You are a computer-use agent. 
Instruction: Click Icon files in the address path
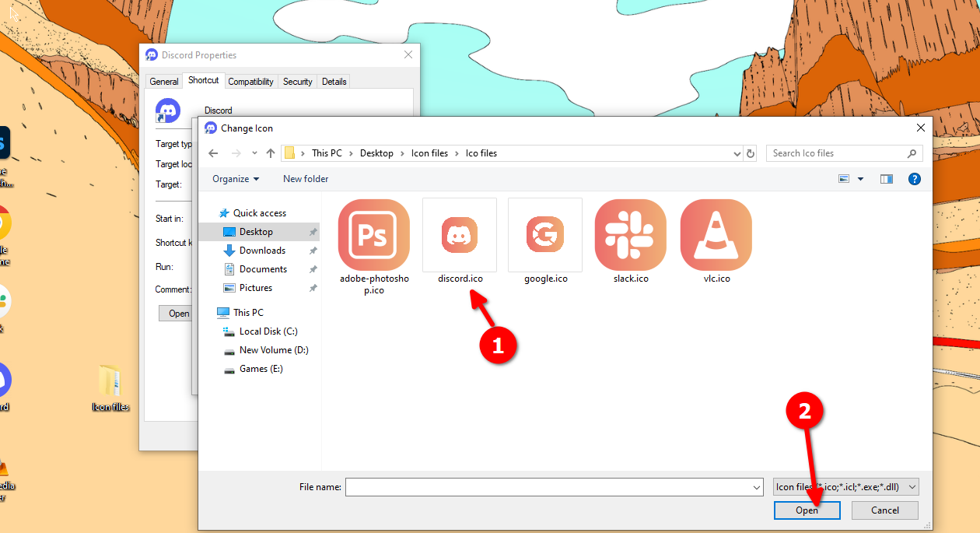pos(429,153)
